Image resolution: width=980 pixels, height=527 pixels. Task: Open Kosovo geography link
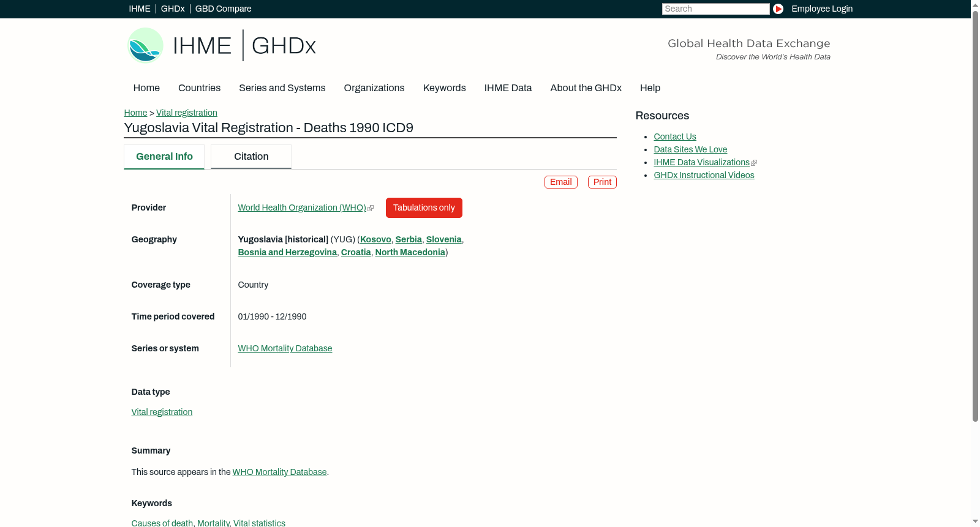click(375, 240)
